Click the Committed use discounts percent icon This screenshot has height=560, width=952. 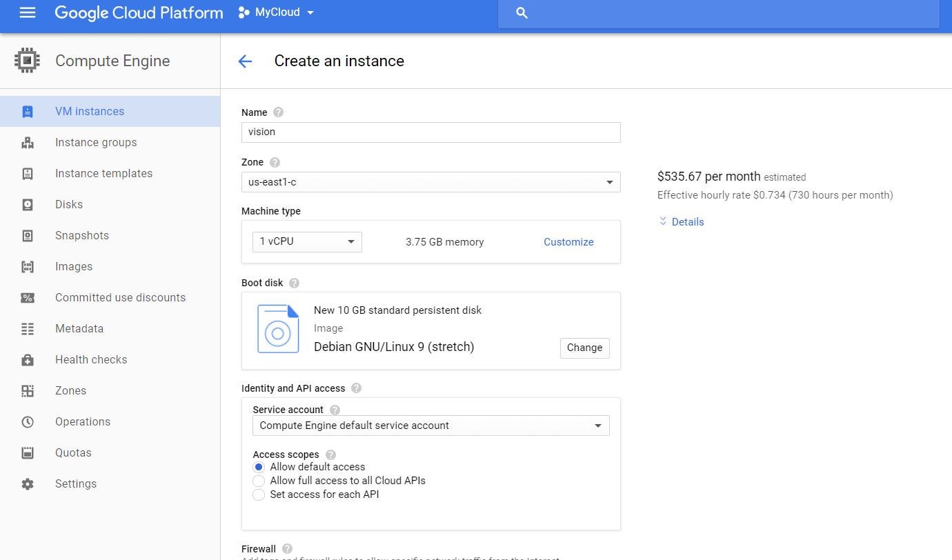28,298
